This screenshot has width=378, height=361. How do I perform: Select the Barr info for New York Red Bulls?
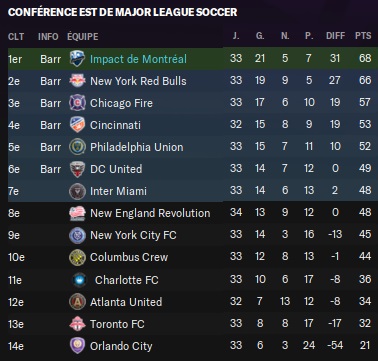(x=51, y=81)
